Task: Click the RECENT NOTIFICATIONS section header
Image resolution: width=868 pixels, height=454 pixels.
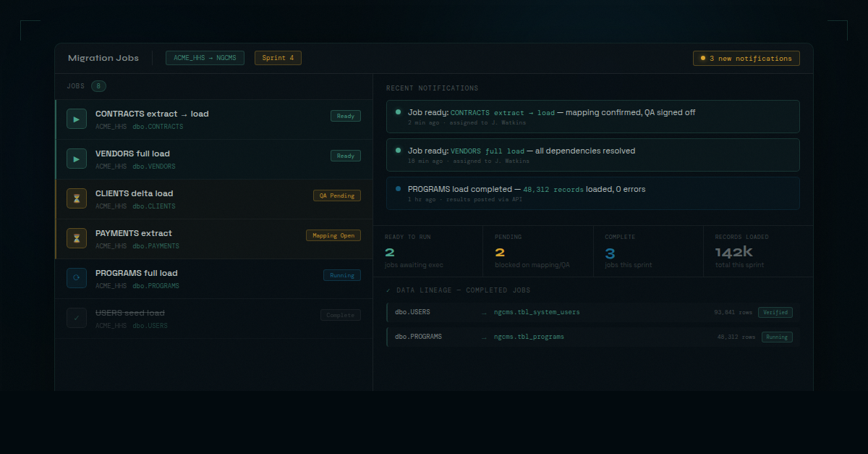Action: pos(433,88)
